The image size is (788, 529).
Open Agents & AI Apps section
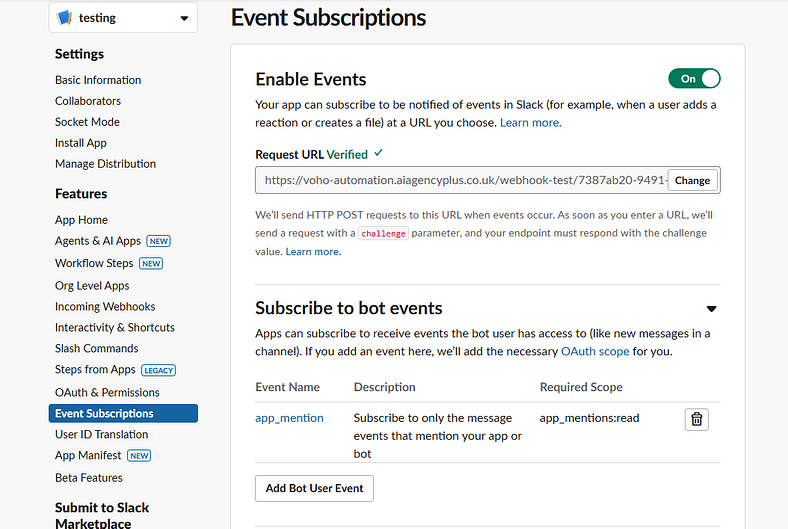(x=98, y=241)
